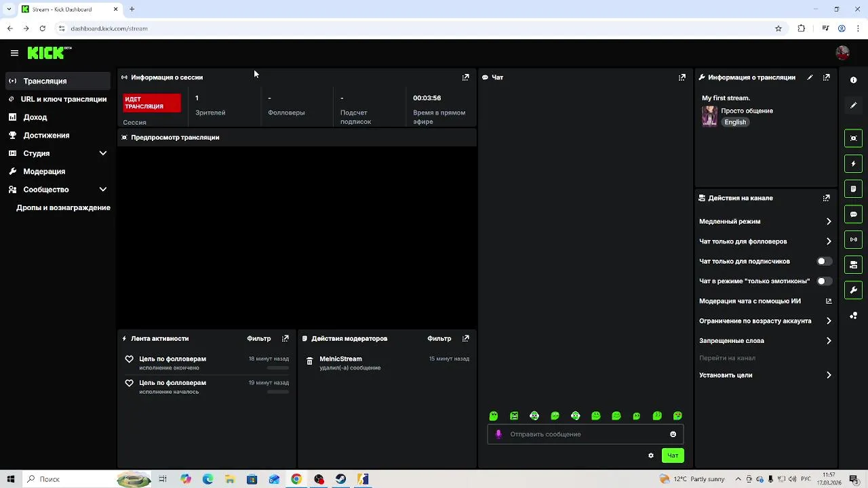Click the trash icon beside MelnicStream
Viewport: 868px width, 488px height.
point(309,362)
